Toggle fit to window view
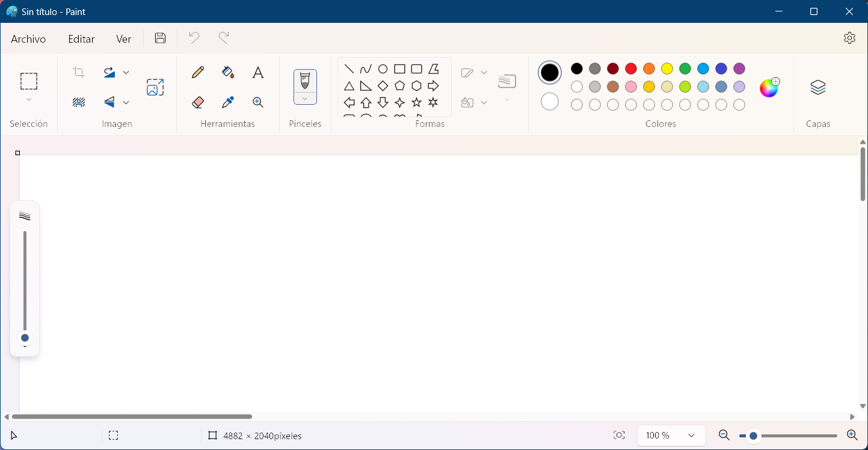This screenshot has height=450, width=868. (619, 435)
